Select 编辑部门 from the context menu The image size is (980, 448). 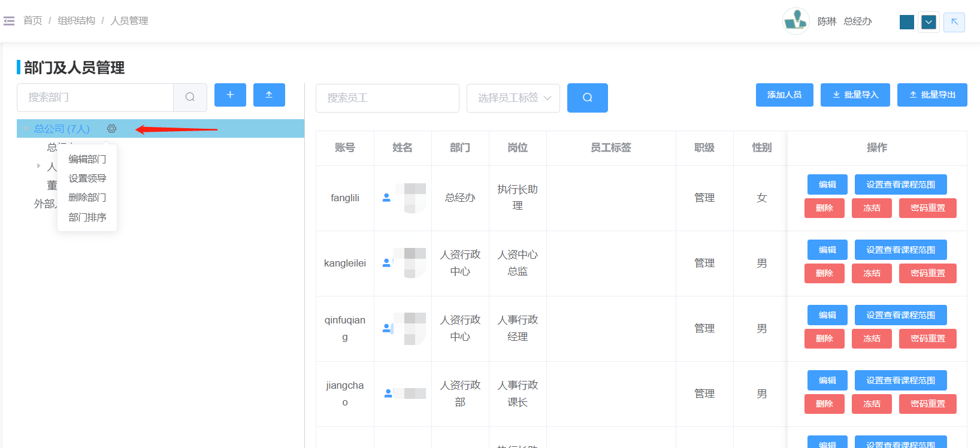pos(87,159)
